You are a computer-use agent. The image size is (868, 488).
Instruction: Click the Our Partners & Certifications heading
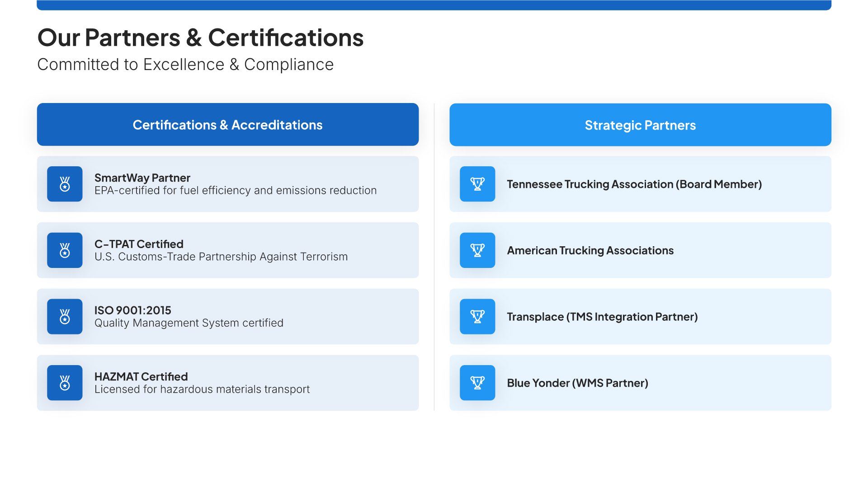pos(200,38)
